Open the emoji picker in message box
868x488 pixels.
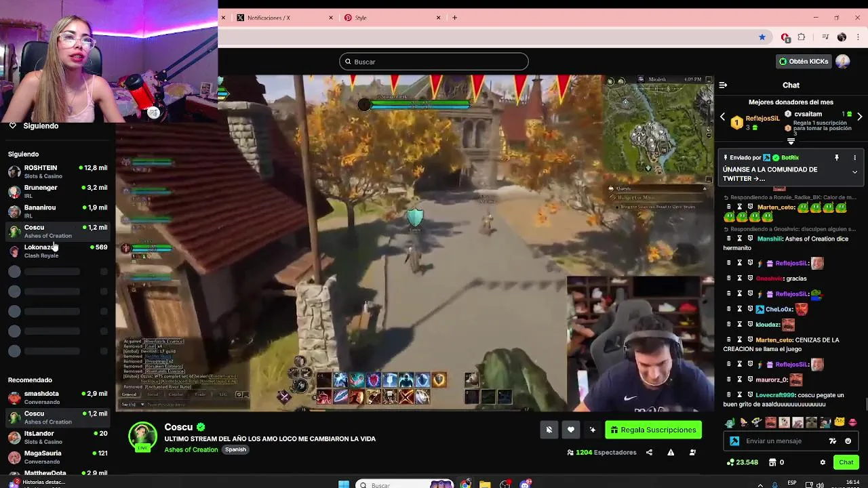[x=848, y=441]
